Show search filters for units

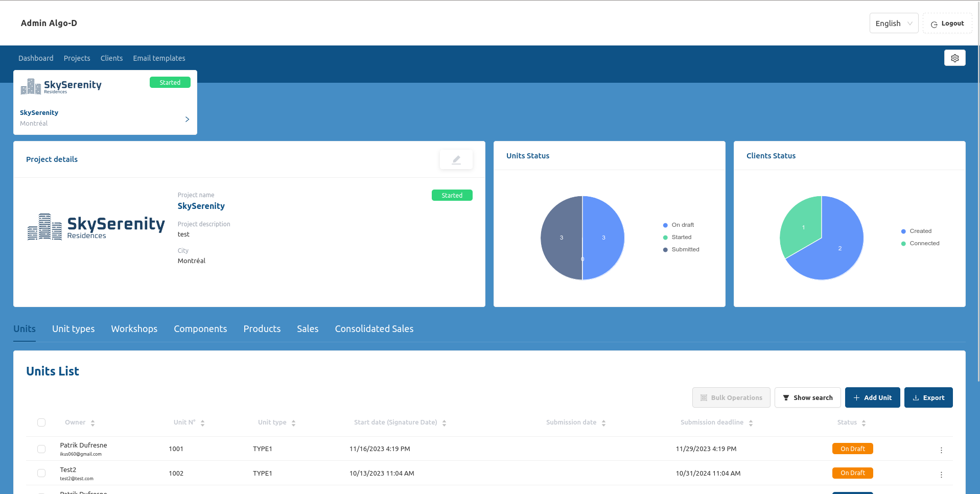click(x=807, y=397)
